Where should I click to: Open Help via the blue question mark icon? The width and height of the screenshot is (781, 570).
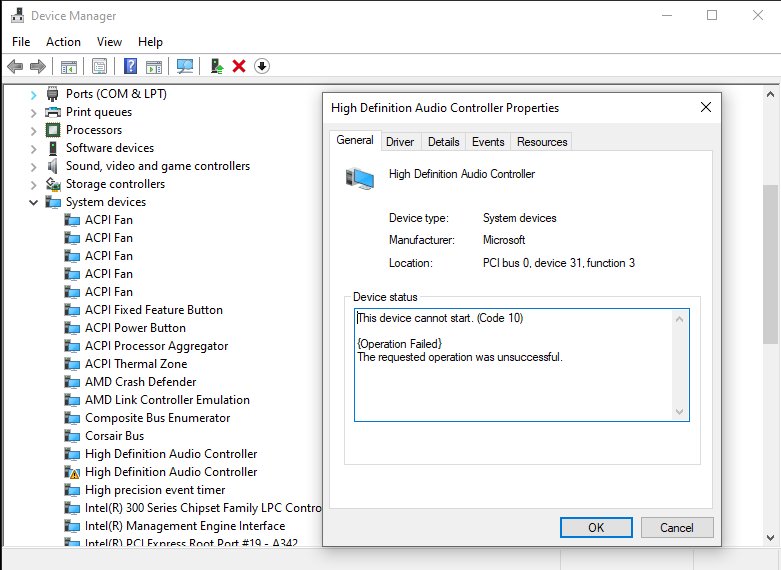[x=130, y=66]
